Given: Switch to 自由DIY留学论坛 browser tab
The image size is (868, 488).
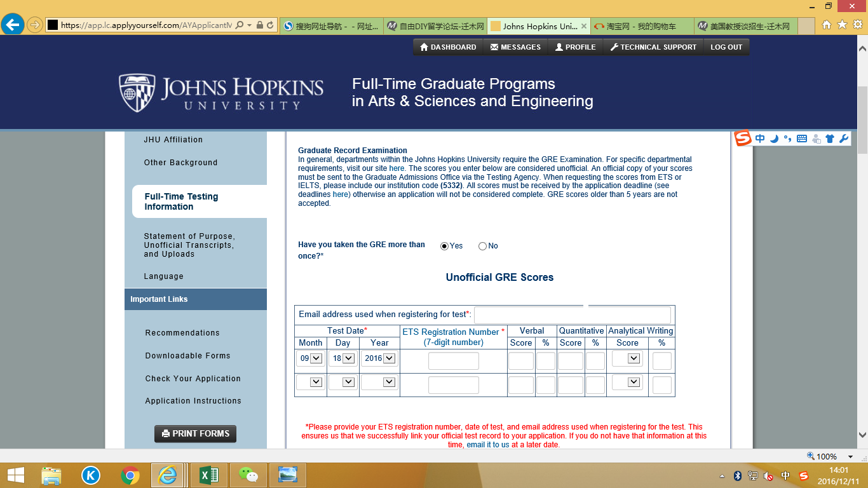Looking at the screenshot, I should [435, 26].
